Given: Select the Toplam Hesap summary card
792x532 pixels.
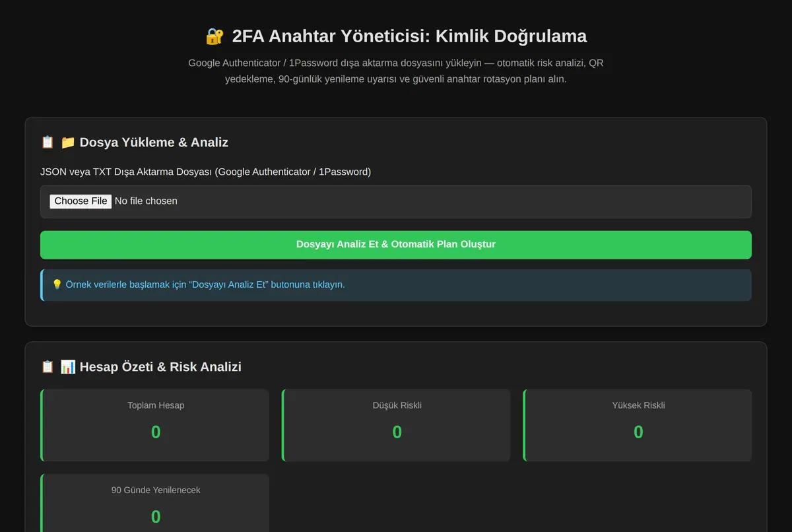Looking at the screenshot, I should (x=155, y=425).
